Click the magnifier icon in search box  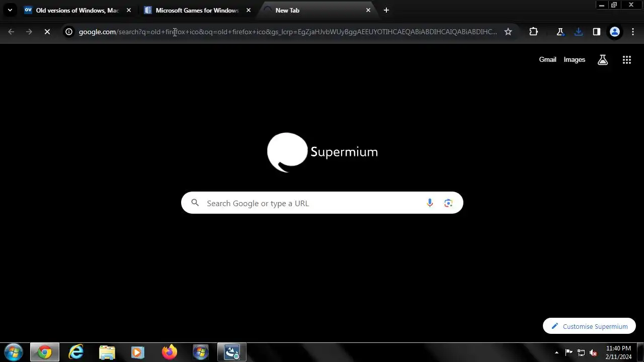pyautogui.click(x=195, y=203)
